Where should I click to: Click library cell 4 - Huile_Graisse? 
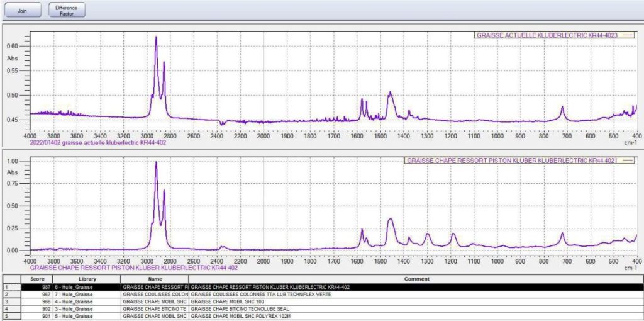pyautogui.click(x=87, y=301)
